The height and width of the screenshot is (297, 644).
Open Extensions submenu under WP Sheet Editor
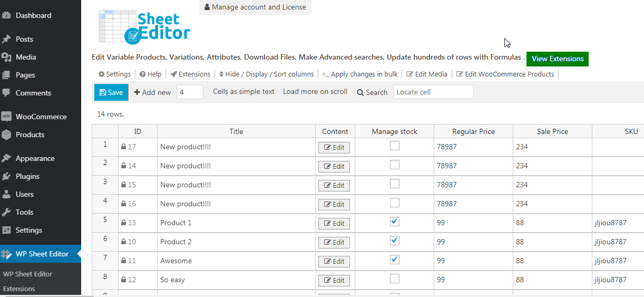coord(19,289)
